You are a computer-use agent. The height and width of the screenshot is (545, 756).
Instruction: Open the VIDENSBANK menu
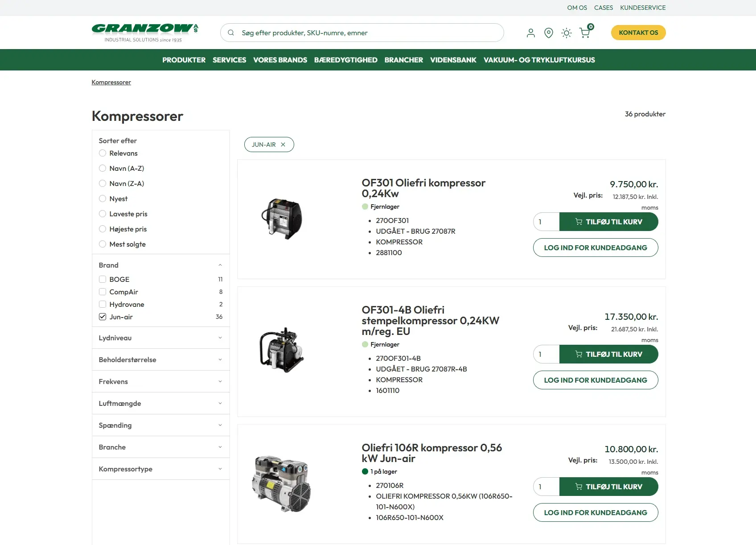(x=453, y=60)
